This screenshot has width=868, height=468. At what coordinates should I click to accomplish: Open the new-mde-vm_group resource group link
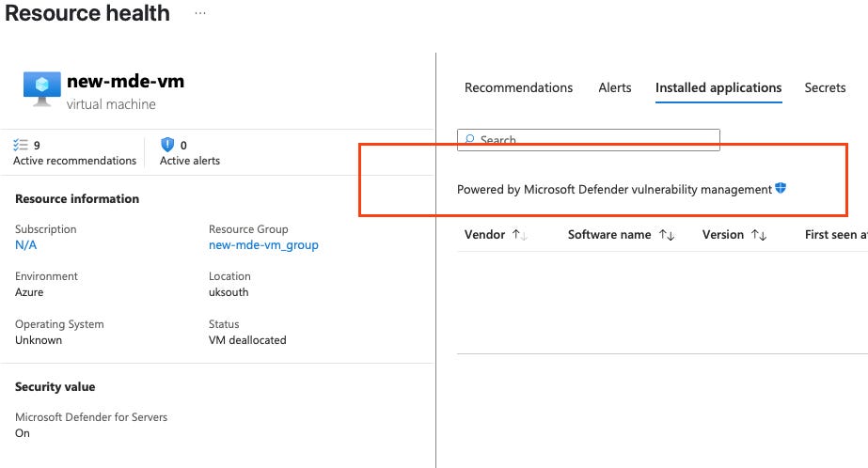[x=263, y=245]
